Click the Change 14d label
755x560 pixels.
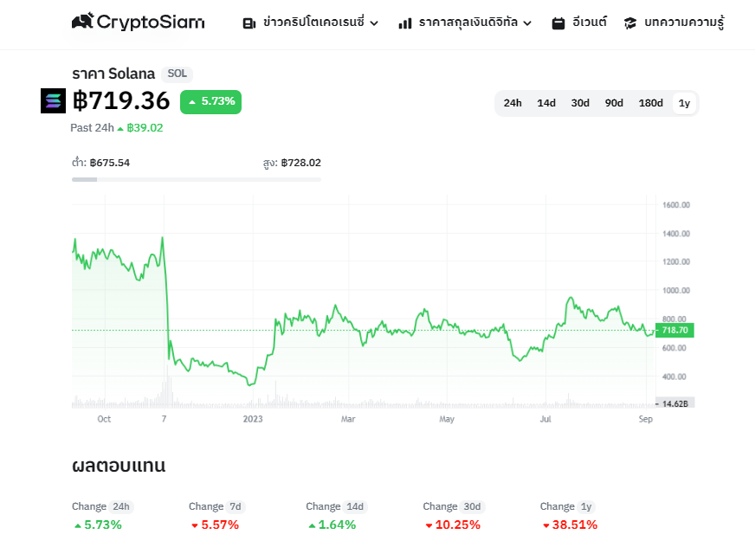coord(337,506)
